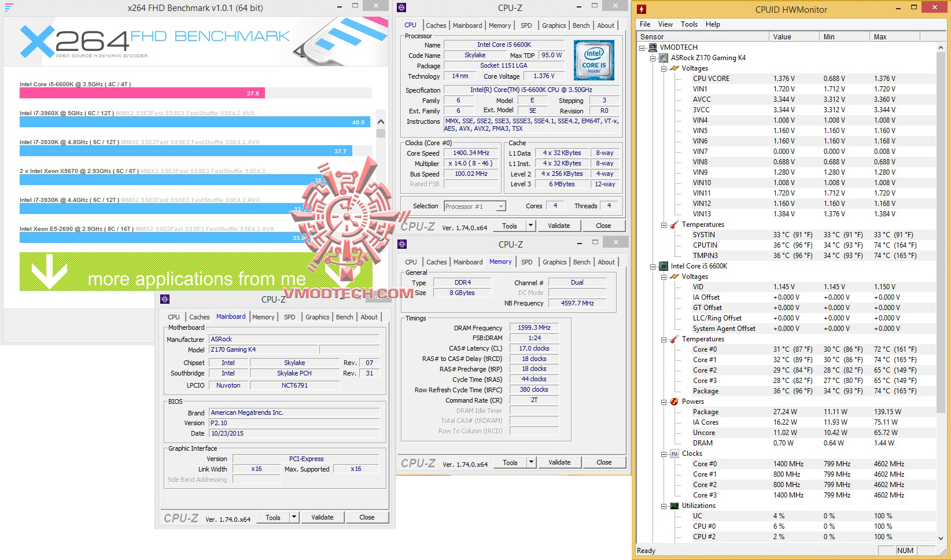The width and height of the screenshot is (951, 560).
Task: Collapse the ASRock Voltages group
Action: 664,68
